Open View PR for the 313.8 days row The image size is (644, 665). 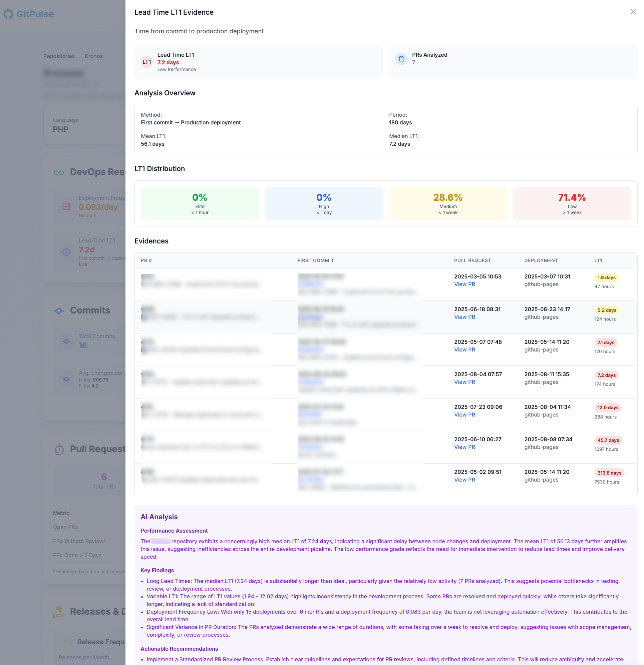[x=464, y=480]
